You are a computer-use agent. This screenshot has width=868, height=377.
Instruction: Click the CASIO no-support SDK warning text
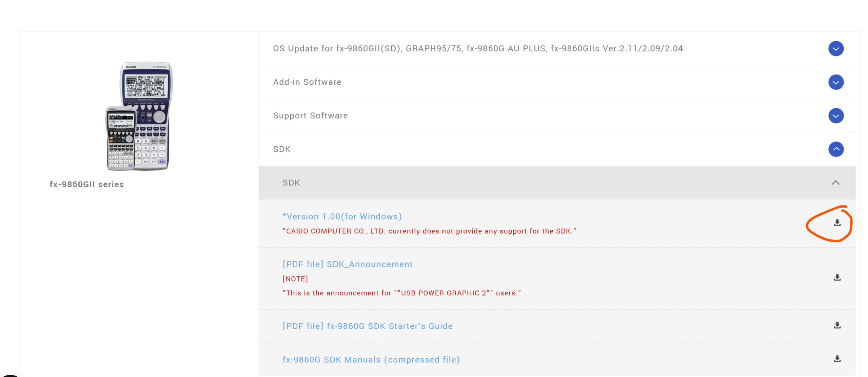pyautogui.click(x=429, y=231)
